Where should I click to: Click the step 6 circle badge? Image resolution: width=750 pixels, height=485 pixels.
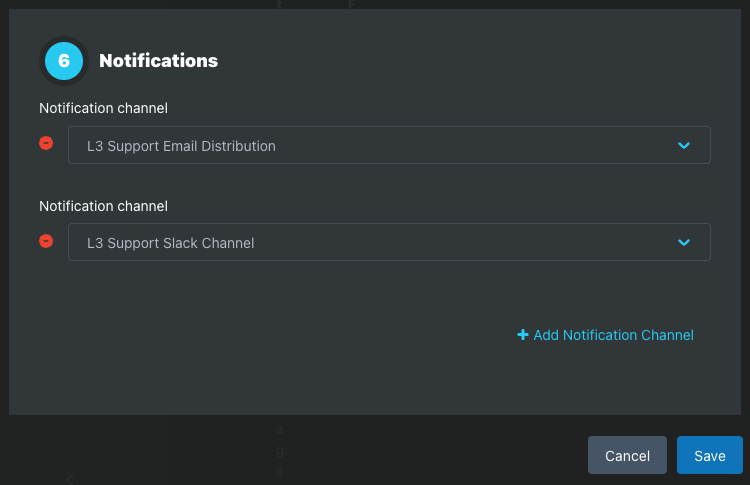pyautogui.click(x=64, y=61)
